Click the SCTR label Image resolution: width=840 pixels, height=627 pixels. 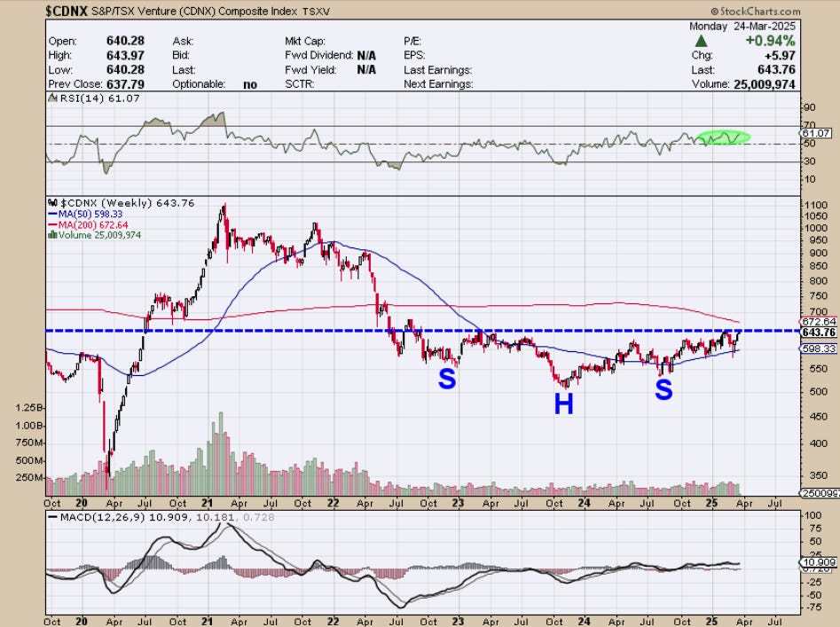[x=300, y=84]
